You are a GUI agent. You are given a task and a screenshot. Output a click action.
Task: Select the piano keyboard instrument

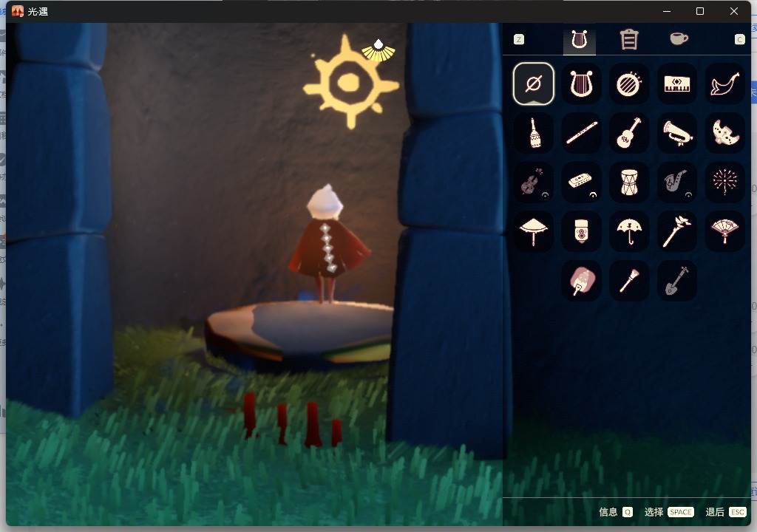pos(677,84)
